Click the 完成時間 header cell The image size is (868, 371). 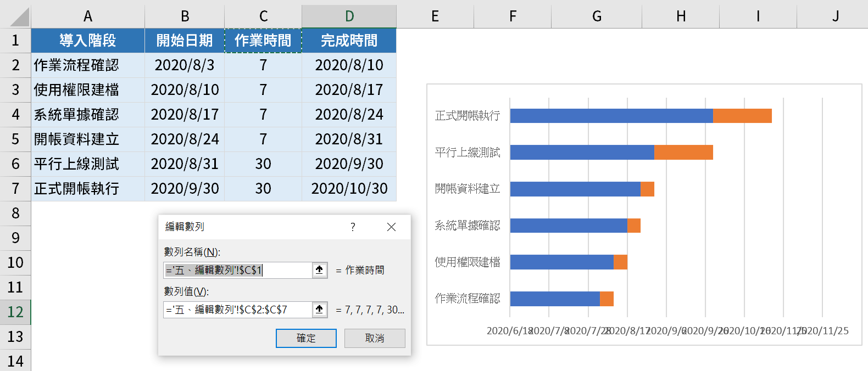tap(349, 41)
